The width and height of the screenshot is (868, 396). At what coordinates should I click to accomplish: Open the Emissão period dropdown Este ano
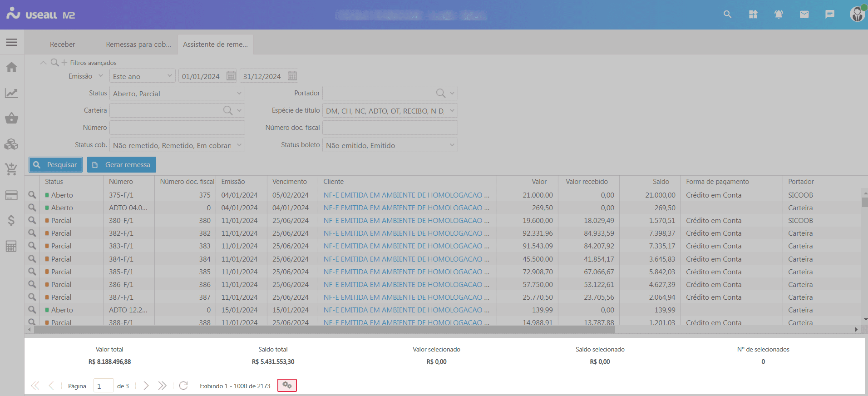pyautogui.click(x=169, y=76)
